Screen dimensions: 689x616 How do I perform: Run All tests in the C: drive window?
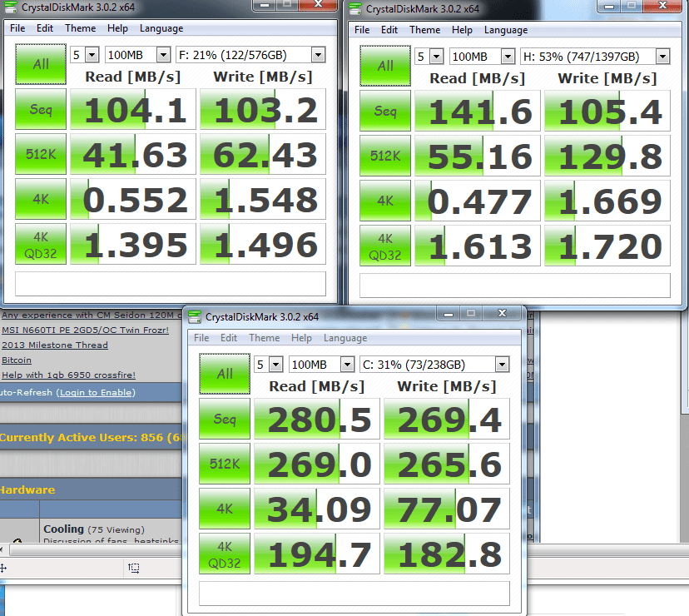pyautogui.click(x=225, y=374)
